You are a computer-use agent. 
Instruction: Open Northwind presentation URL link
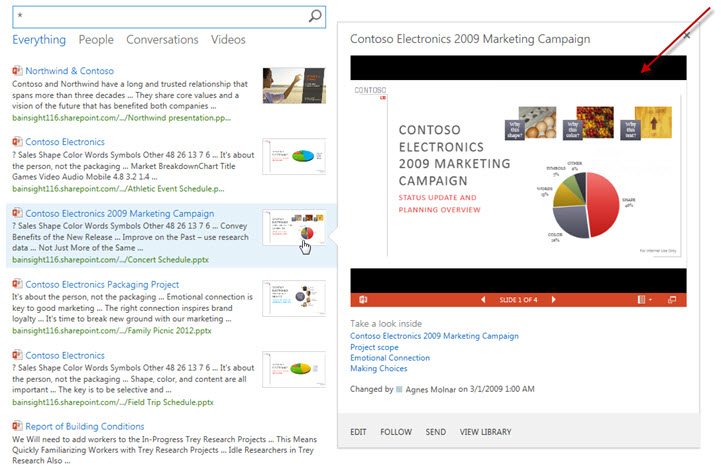point(121,118)
